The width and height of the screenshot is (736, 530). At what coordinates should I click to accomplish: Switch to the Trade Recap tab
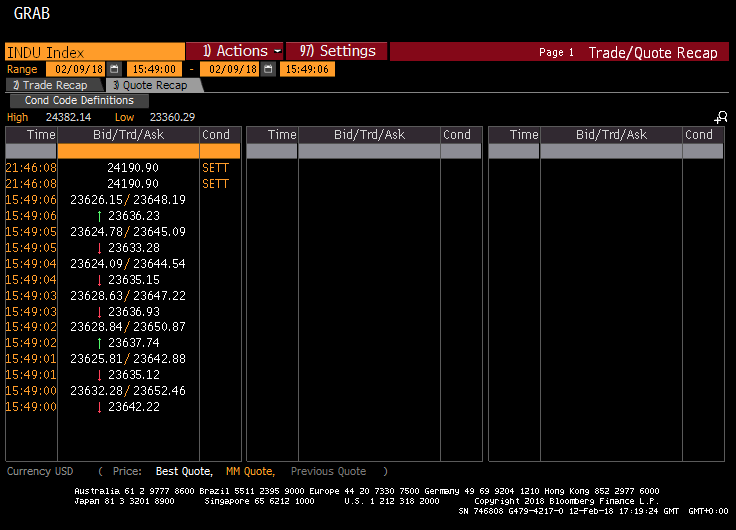click(x=53, y=85)
